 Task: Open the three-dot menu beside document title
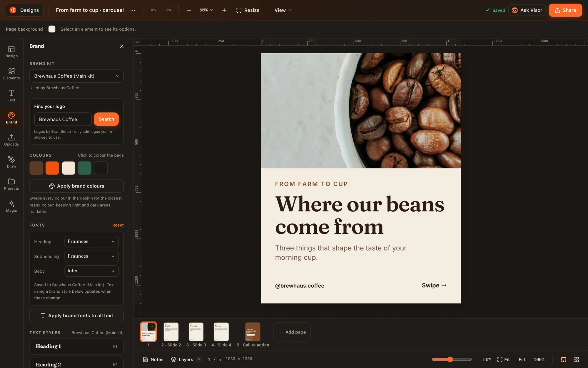(x=133, y=10)
